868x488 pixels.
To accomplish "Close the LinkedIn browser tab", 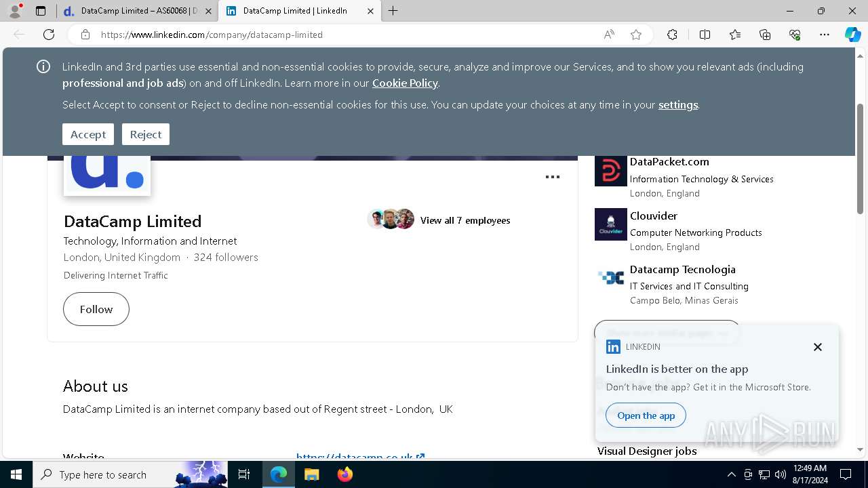I will pyautogui.click(x=370, y=11).
